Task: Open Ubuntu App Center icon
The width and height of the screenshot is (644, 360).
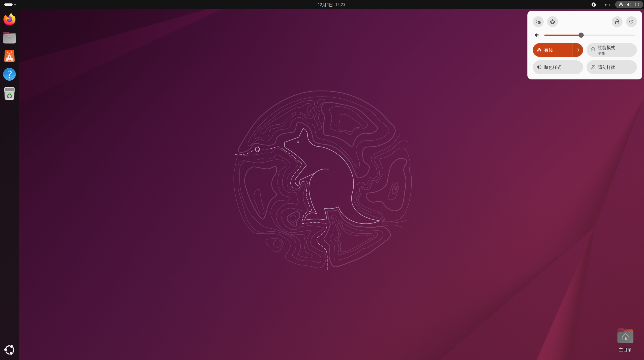Action: click(x=9, y=56)
